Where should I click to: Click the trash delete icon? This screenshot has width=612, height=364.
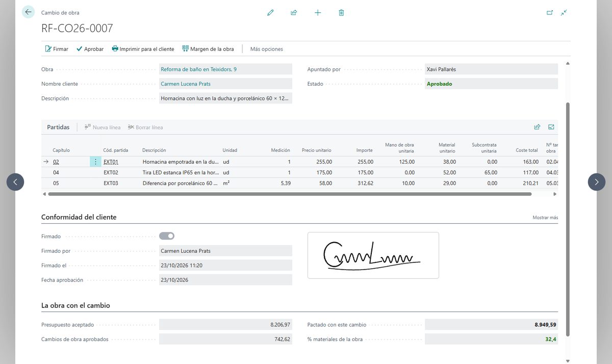click(x=341, y=13)
